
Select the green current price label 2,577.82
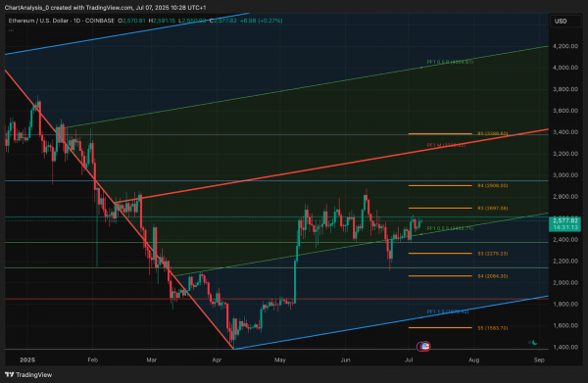click(x=564, y=224)
